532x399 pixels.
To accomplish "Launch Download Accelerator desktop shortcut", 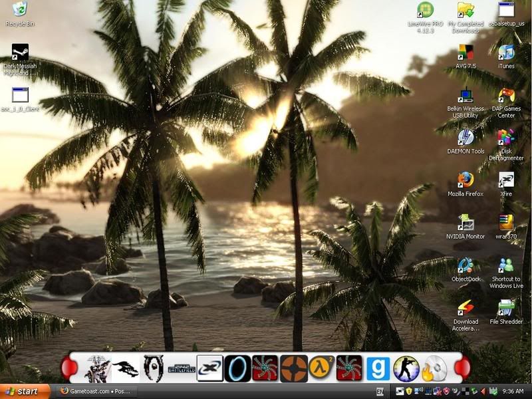I will point(465,315).
